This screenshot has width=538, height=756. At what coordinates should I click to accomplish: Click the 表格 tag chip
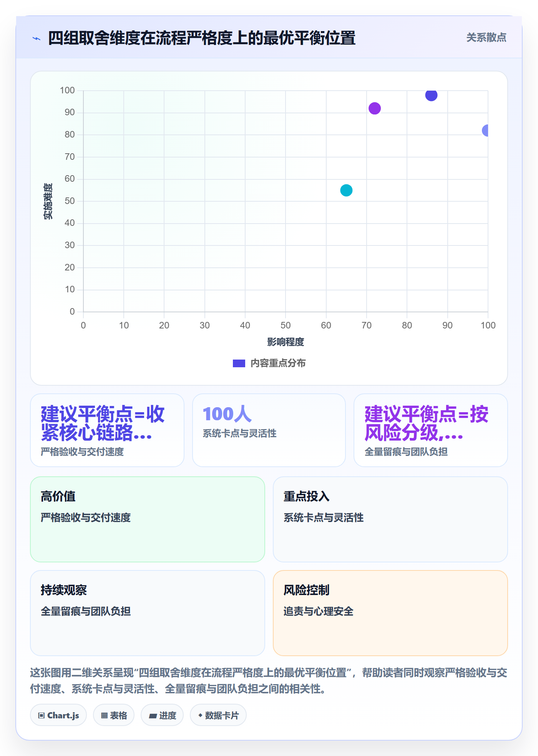(x=114, y=715)
